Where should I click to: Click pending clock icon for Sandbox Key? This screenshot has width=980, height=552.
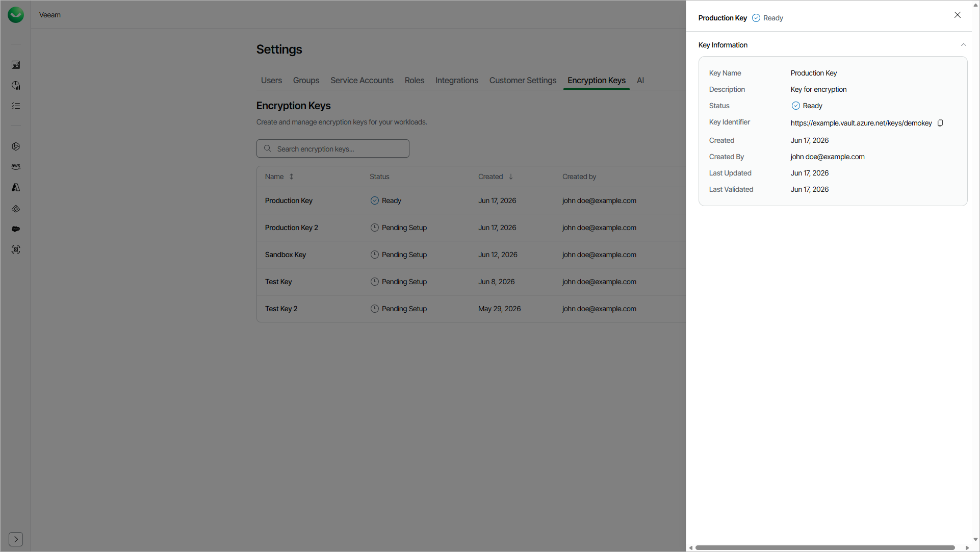pos(374,255)
